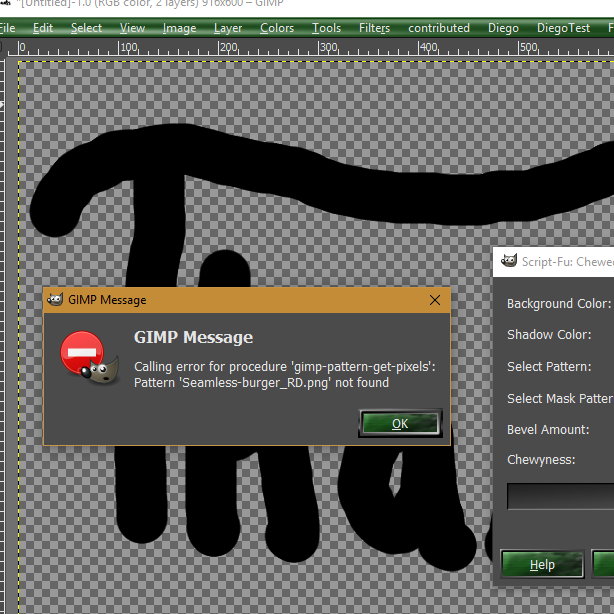Click the Script-Fu progress bar field
Screen dimensions: 614x614
point(560,496)
